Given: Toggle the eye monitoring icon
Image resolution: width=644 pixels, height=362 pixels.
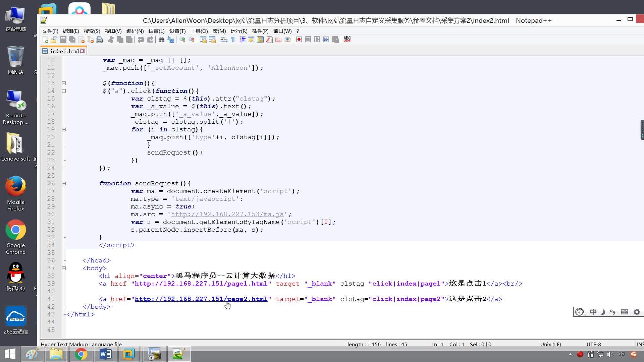Looking at the screenshot, I should click(x=287, y=40).
